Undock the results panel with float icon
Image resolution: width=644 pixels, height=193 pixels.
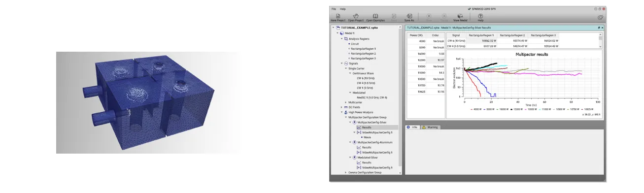coord(599,28)
